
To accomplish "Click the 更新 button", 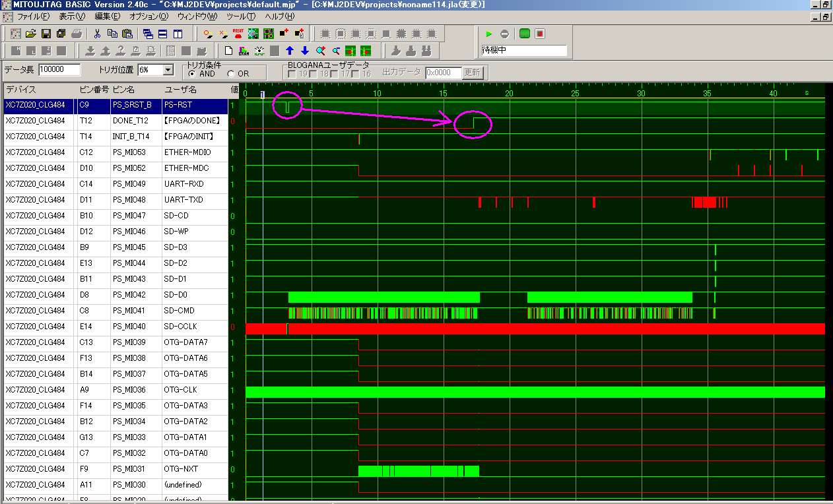I will click(x=472, y=73).
